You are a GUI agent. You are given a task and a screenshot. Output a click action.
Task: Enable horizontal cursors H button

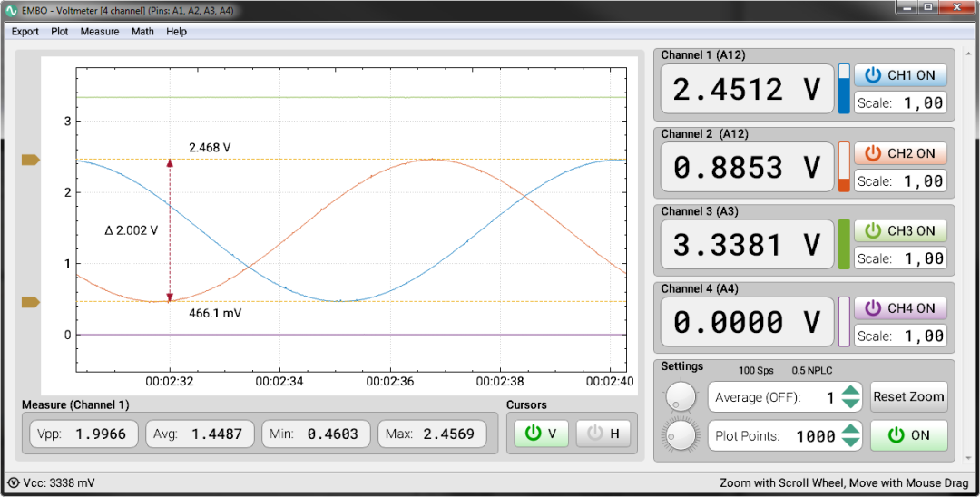[x=603, y=434]
